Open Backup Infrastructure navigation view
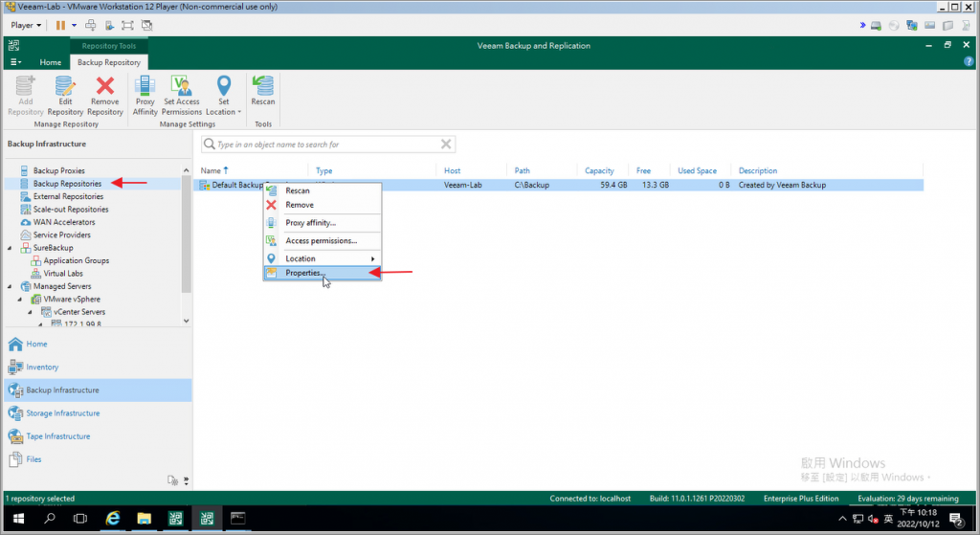Viewport: 980px width, 535px height. [98, 390]
